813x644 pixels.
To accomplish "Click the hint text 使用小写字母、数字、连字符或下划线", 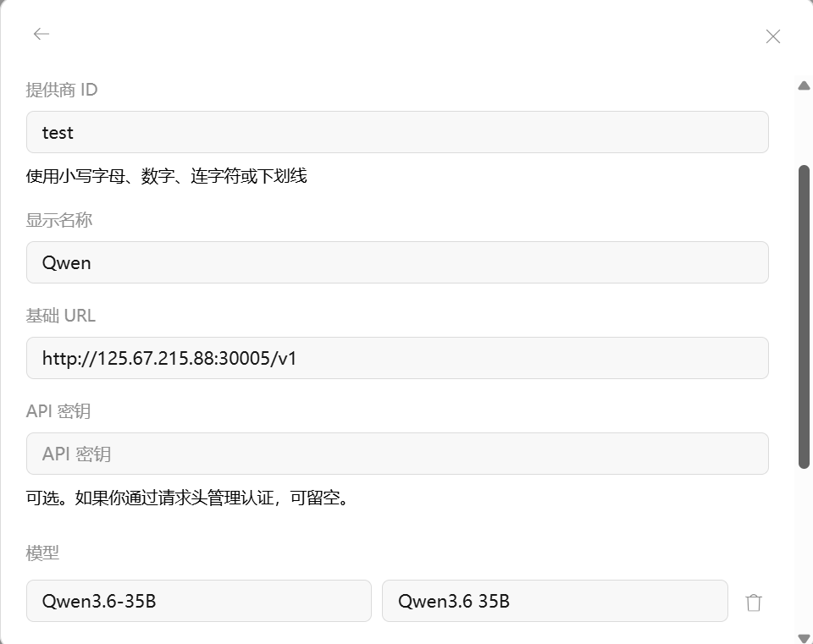I will 167,176.
